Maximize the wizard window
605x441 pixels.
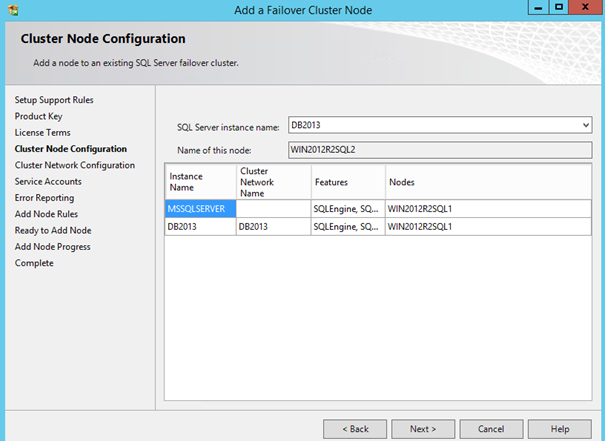click(x=559, y=7)
